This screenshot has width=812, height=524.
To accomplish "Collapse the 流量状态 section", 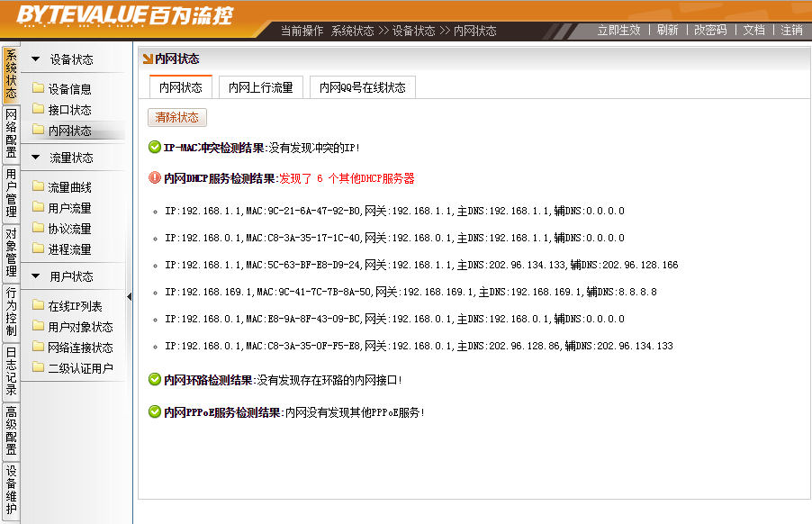I will (36, 158).
